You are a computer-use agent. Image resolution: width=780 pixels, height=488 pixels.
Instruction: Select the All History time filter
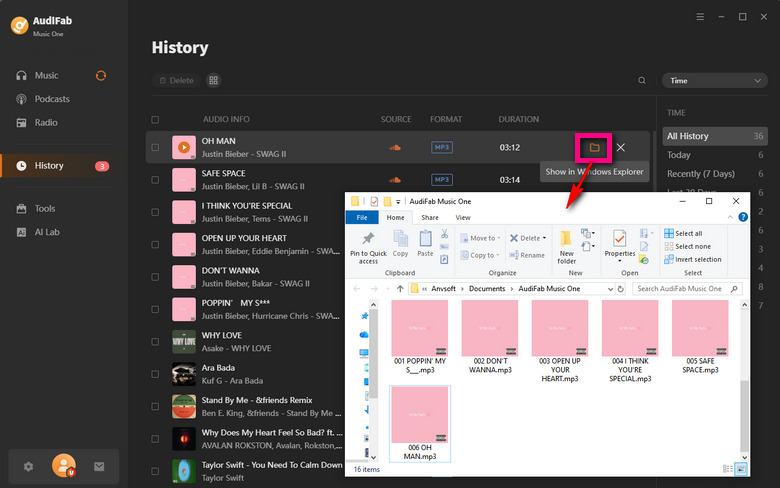(715, 136)
